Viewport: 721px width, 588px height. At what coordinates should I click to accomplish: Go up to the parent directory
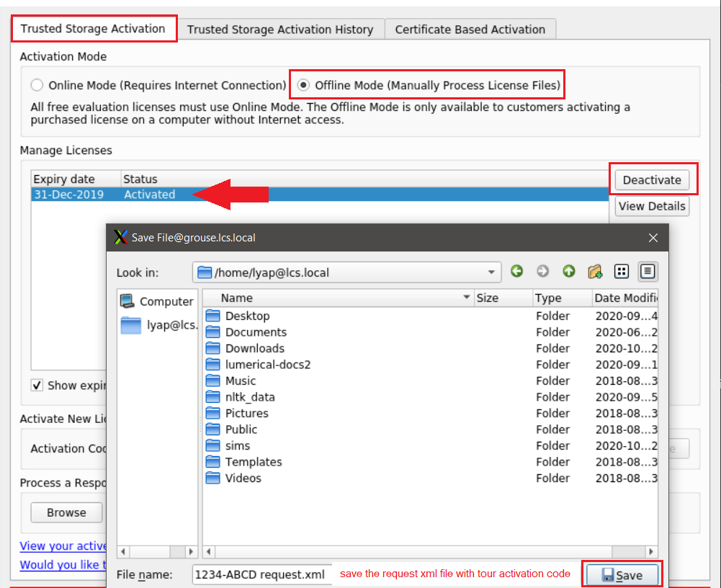tap(569, 272)
